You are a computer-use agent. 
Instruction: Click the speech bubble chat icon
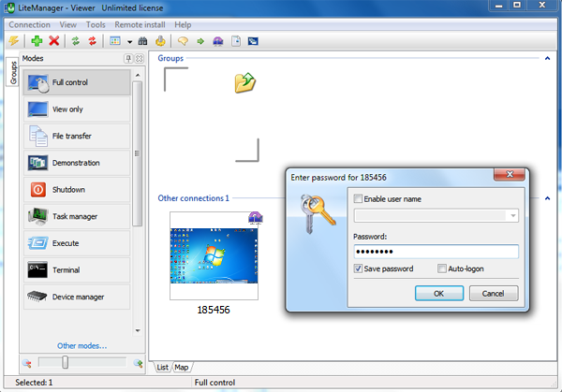183,41
